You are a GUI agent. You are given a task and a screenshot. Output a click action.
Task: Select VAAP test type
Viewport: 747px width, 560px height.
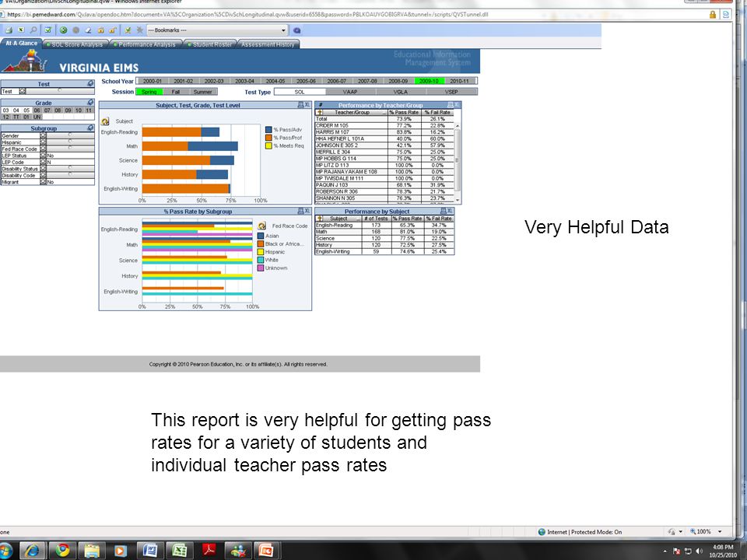(x=350, y=92)
